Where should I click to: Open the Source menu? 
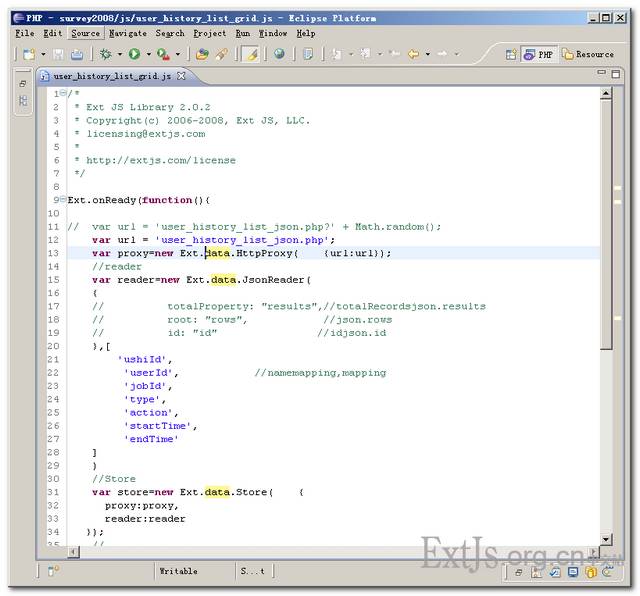(86, 33)
